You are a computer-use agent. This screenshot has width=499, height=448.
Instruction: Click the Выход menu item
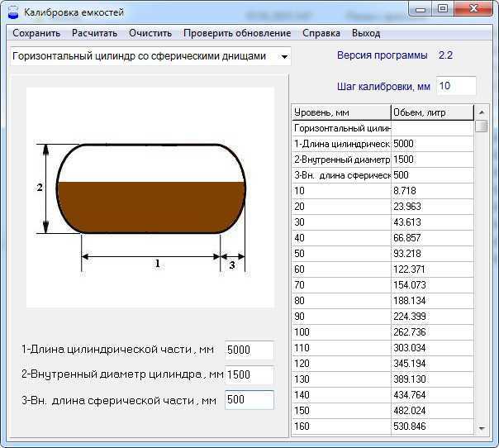(366, 33)
